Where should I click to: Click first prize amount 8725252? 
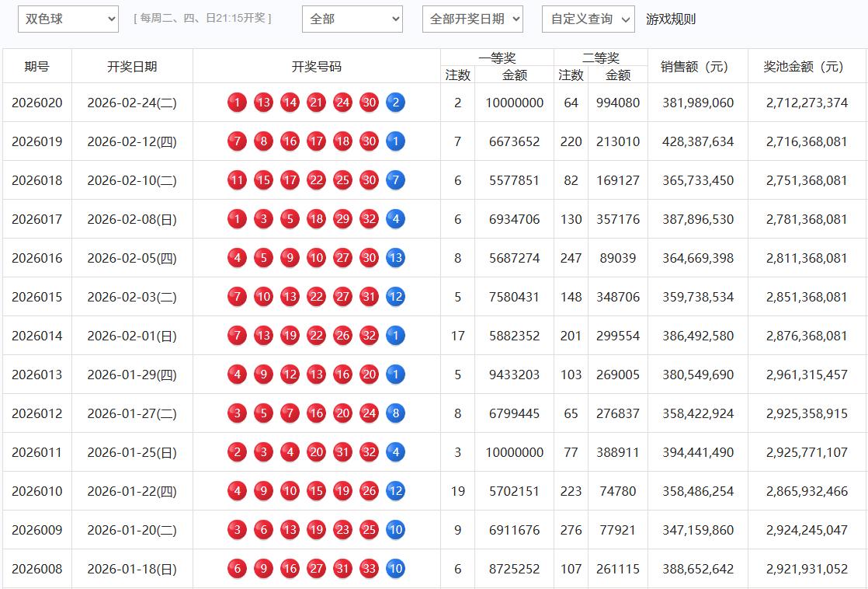[x=514, y=569]
